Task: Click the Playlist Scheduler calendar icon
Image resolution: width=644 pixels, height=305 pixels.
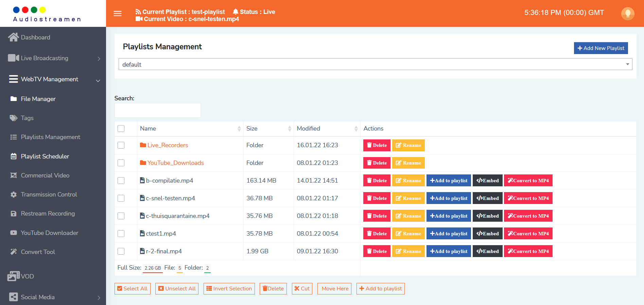Action: (x=14, y=156)
